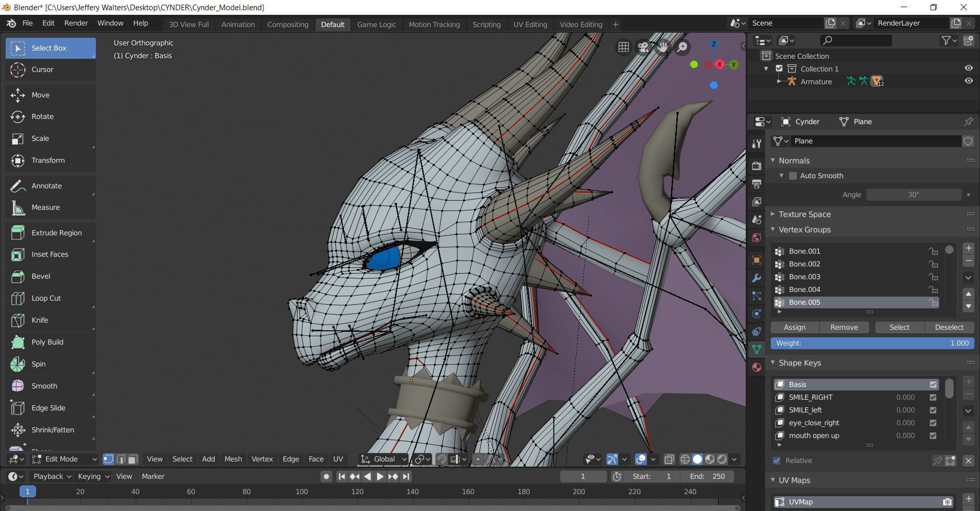
Task: Switch to the UV Editing workspace tab
Action: [530, 25]
